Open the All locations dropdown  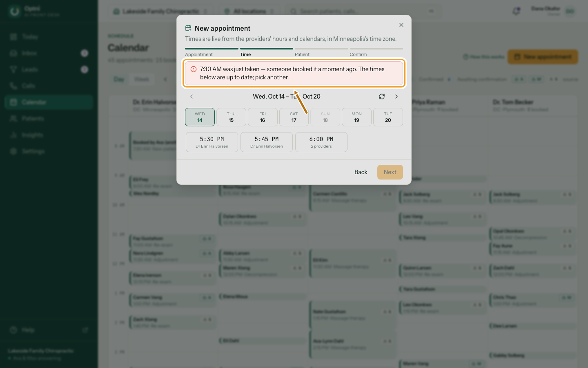249,11
